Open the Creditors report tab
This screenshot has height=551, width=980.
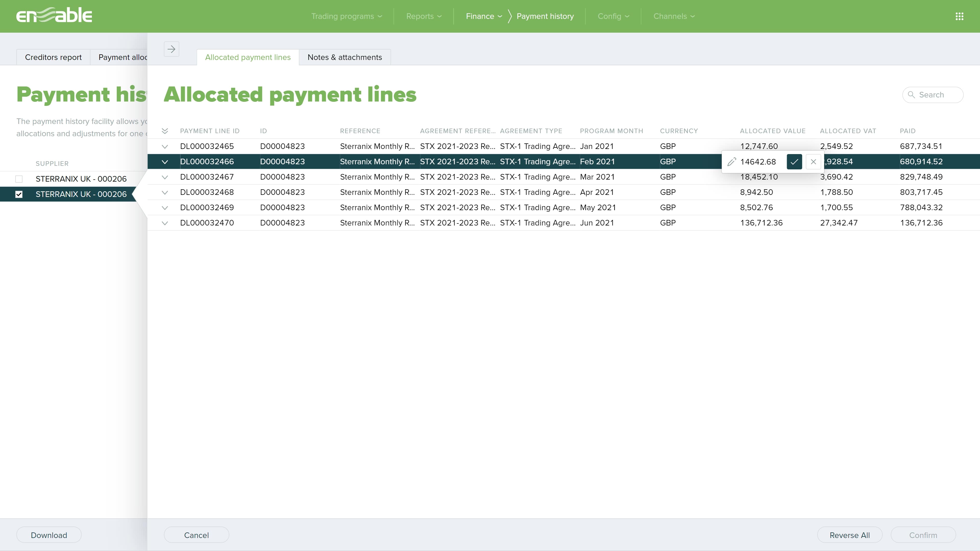click(53, 57)
